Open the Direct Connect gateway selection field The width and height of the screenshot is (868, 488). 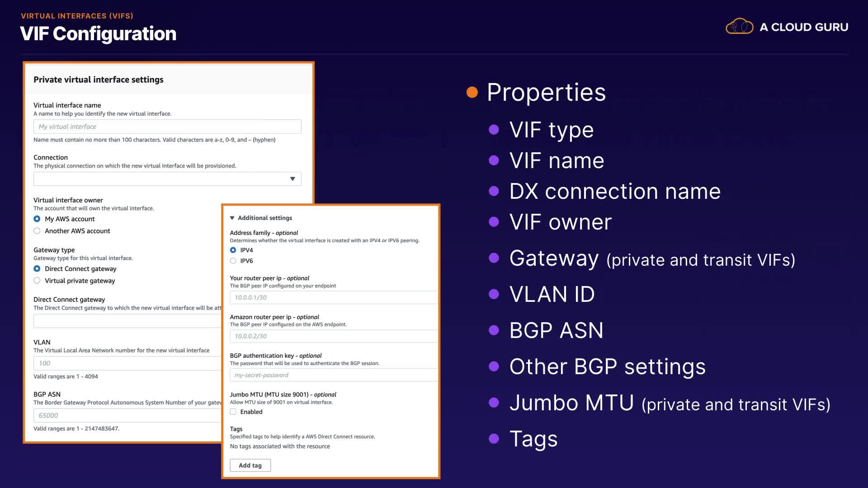tap(127, 321)
